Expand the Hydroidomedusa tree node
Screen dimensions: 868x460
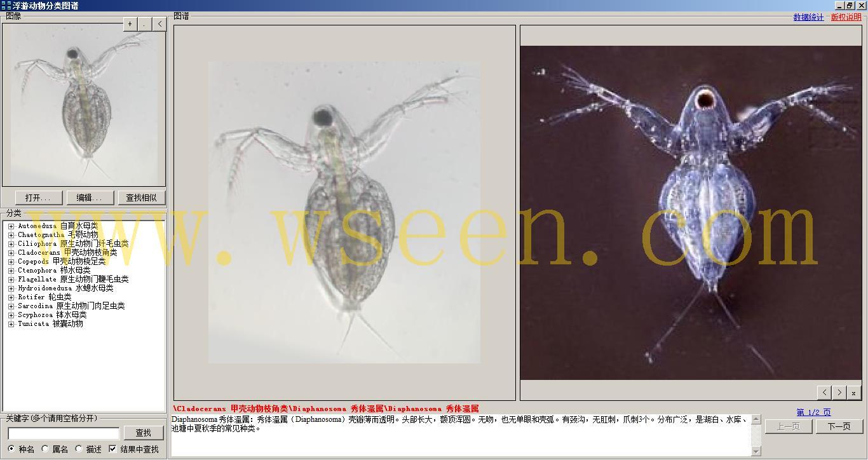click(x=11, y=288)
